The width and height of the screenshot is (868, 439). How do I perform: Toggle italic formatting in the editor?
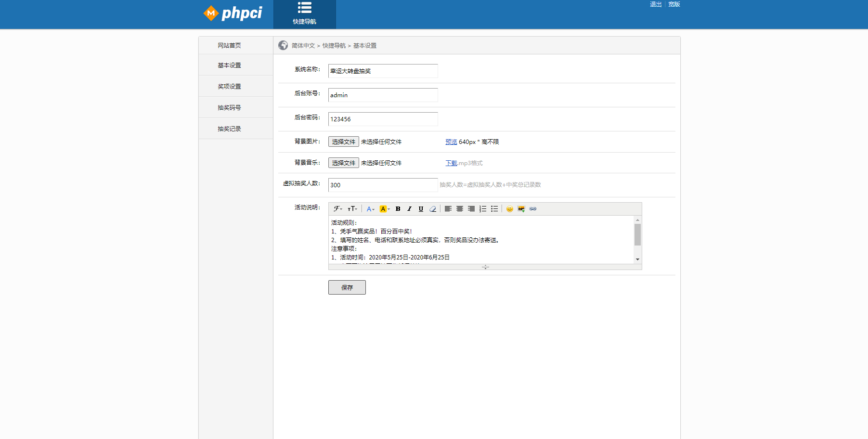(410, 209)
